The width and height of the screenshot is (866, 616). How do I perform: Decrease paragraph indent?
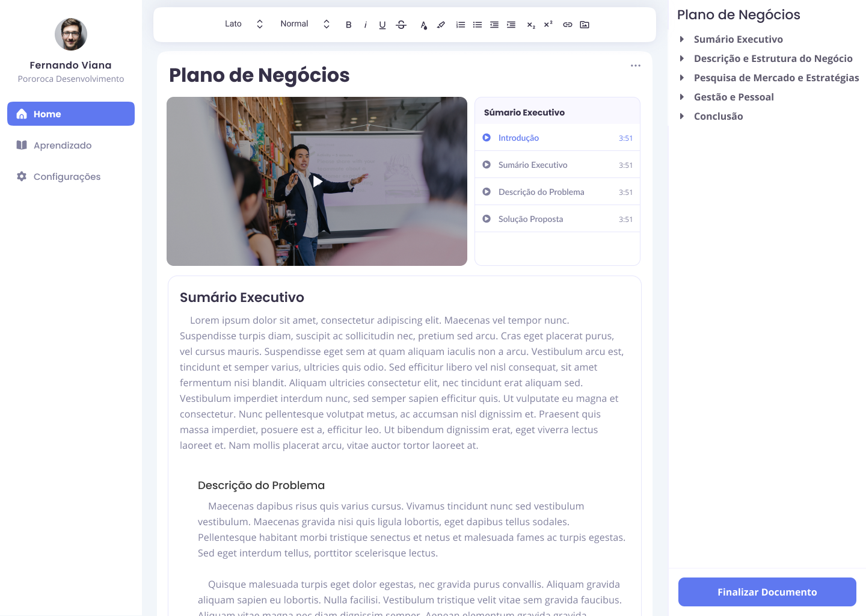pos(494,25)
